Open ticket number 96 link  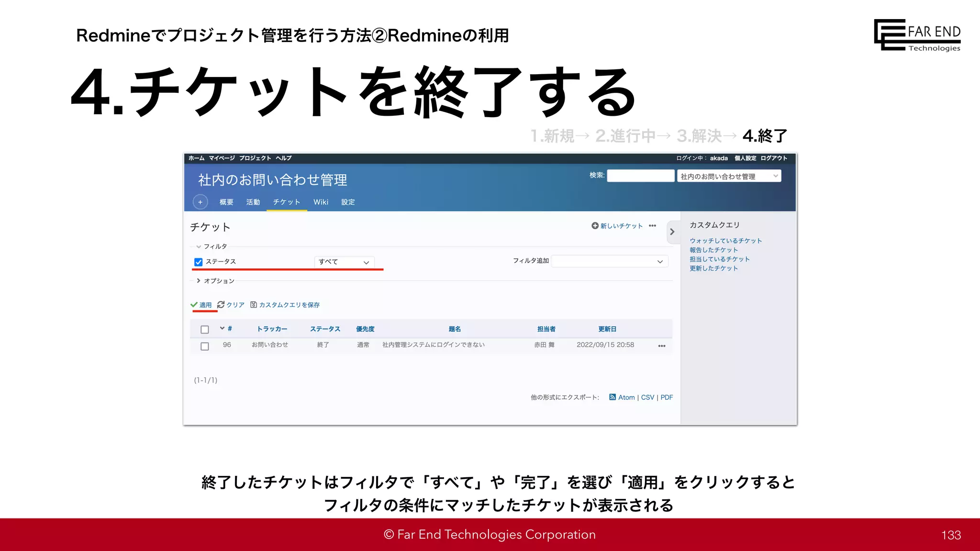tap(227, 345)
